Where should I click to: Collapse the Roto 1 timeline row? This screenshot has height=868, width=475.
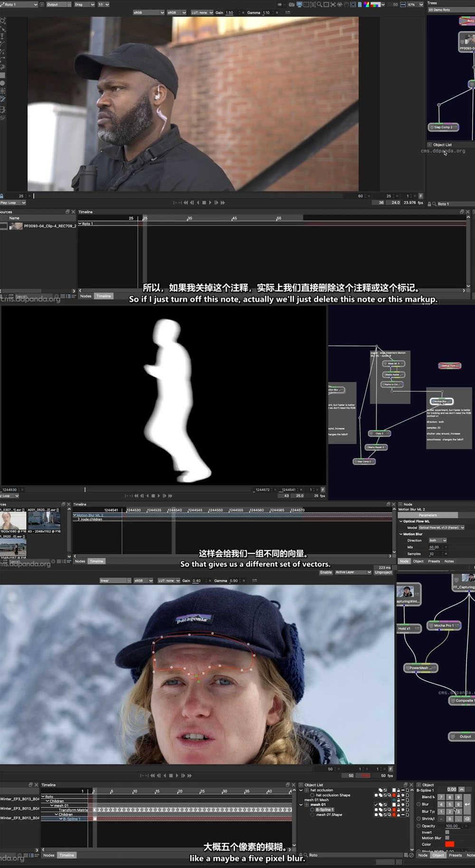tap(80, 224)
